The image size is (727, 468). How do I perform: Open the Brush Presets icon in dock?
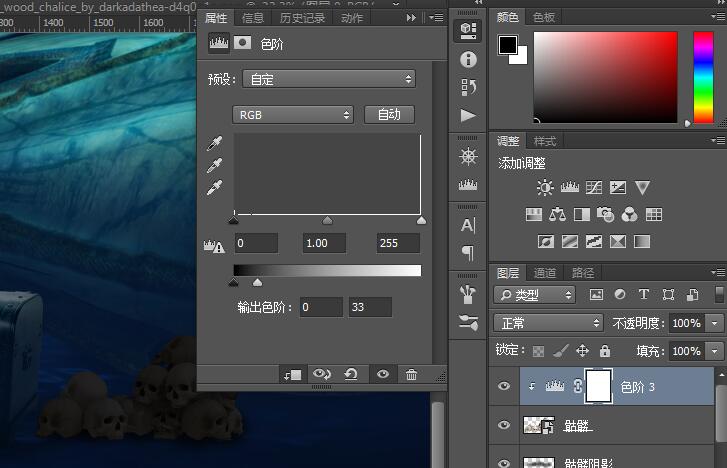[468, 322]
